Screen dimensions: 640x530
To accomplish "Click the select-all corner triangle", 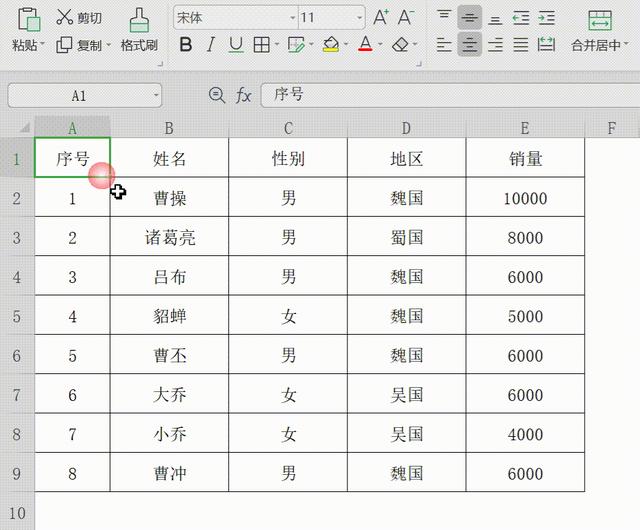I will [x=24, y=128].
